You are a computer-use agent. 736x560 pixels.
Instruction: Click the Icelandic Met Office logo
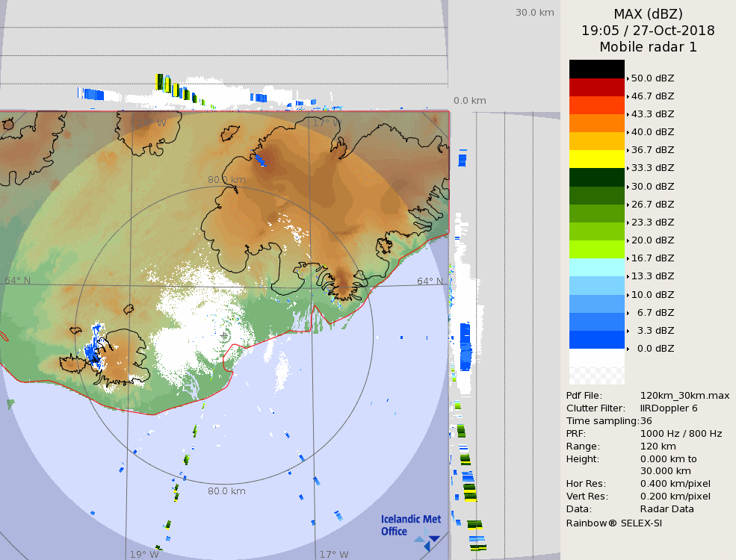point(410,526)
